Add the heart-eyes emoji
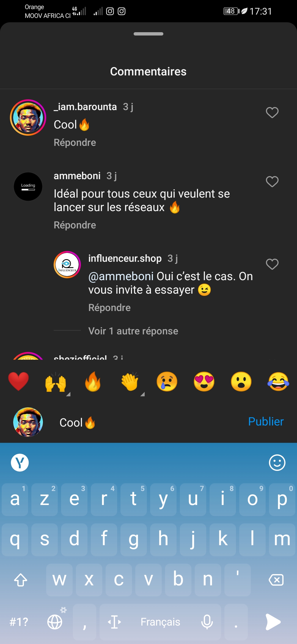297x644 pixels. pyautogui.click(x=204, y=381)
